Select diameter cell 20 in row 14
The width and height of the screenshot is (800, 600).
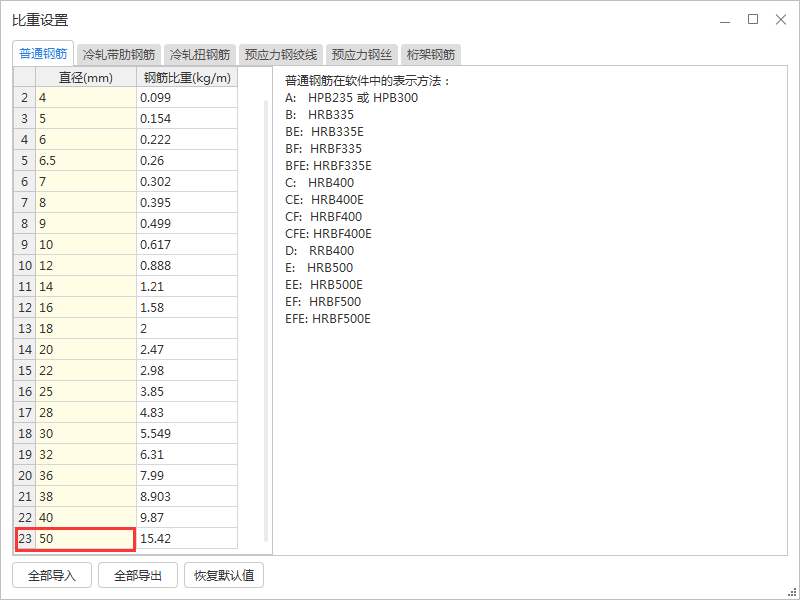[x=86, y=349]
